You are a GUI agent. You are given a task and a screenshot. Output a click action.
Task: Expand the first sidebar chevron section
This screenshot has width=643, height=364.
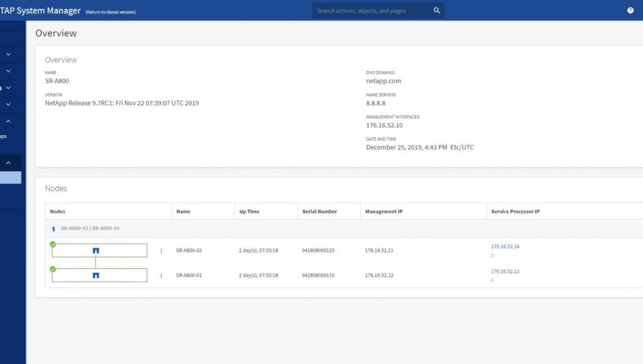8,54
